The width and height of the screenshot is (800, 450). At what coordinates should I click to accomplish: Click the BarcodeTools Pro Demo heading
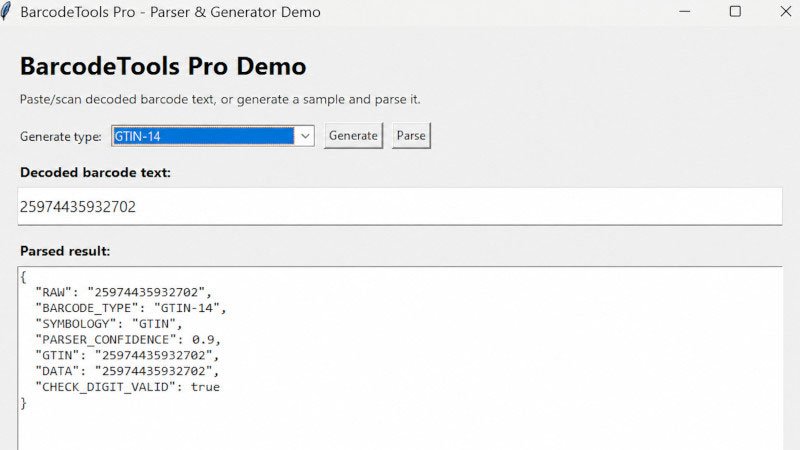pyautogui.click(x=163, y=66)
